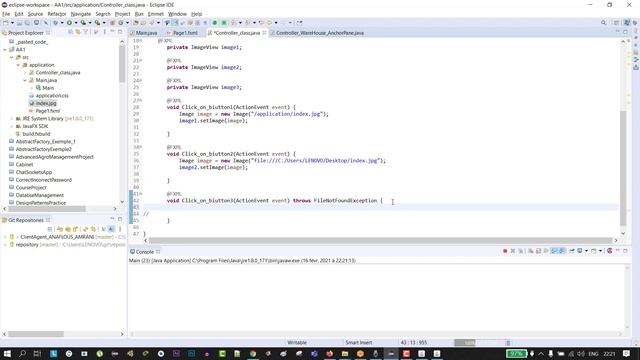640x360 pixels.
Task: Open the Run menu
Action: (139, 14)
